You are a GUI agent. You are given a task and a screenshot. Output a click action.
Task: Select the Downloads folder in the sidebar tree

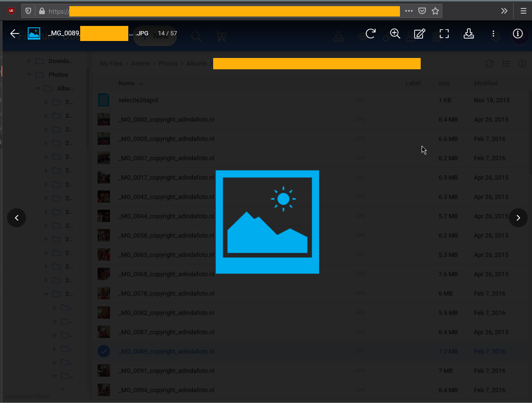[61, 61]
